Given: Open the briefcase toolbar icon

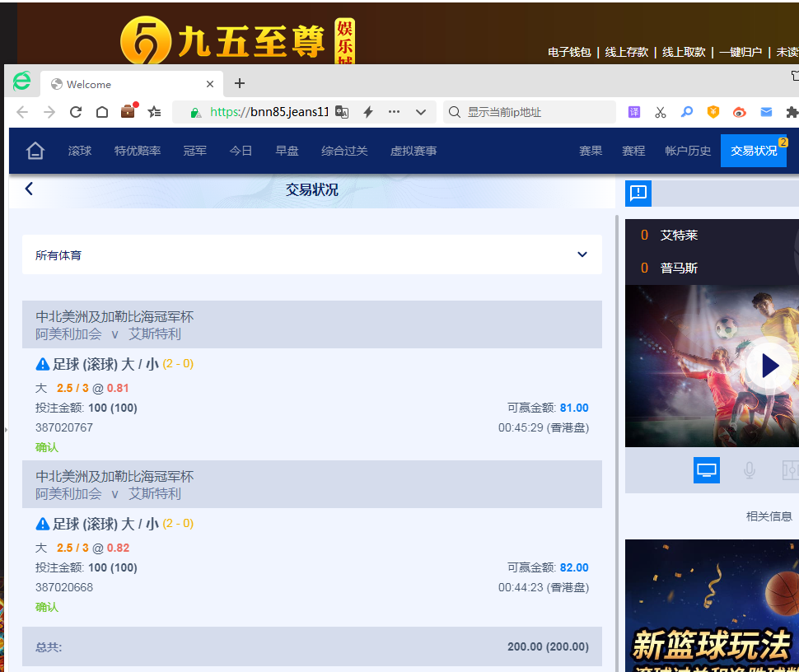Looking at the screenshot, I should (x=128, y=111).
